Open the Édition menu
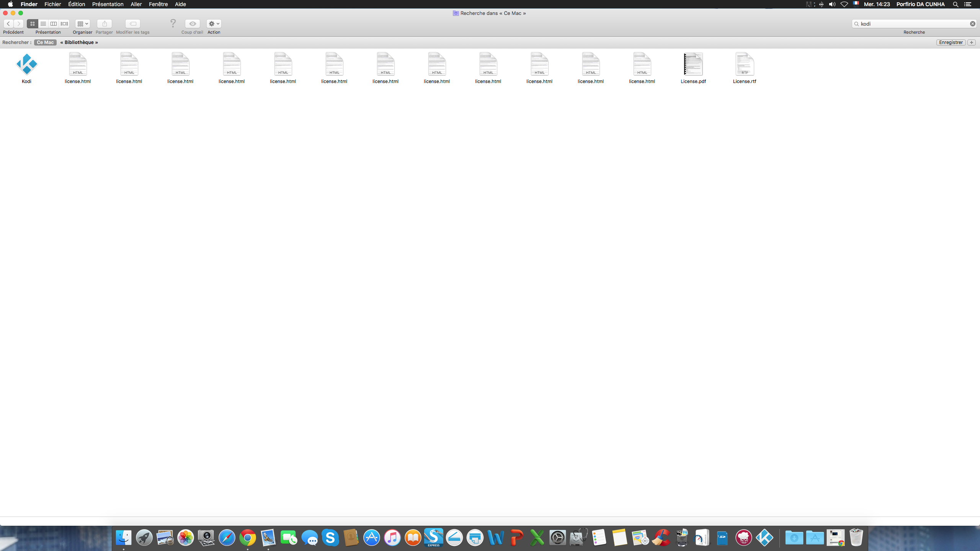980x551 pixels. [x=77, y=4]
